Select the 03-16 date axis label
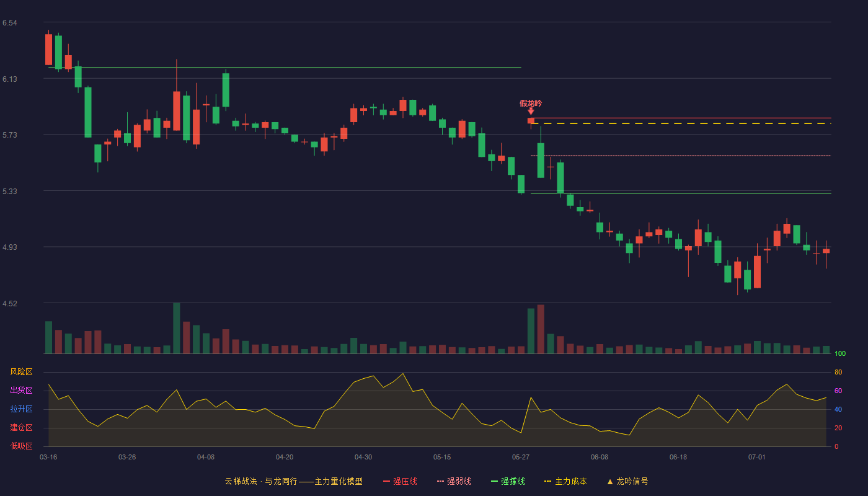The width and height of the screenshot is (868, 496). (48, 457)
